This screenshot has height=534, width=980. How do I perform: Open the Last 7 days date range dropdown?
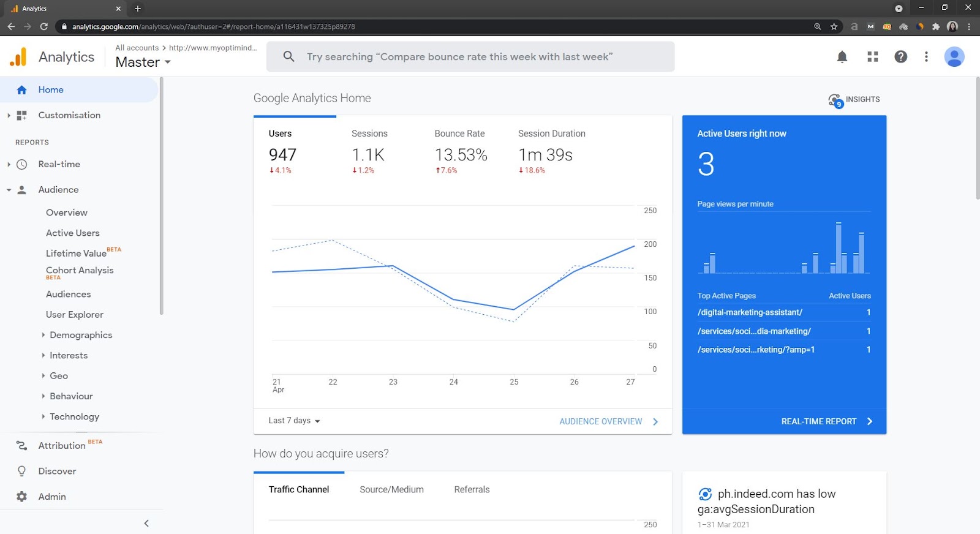pyautogui.click(x=295, y=421)
